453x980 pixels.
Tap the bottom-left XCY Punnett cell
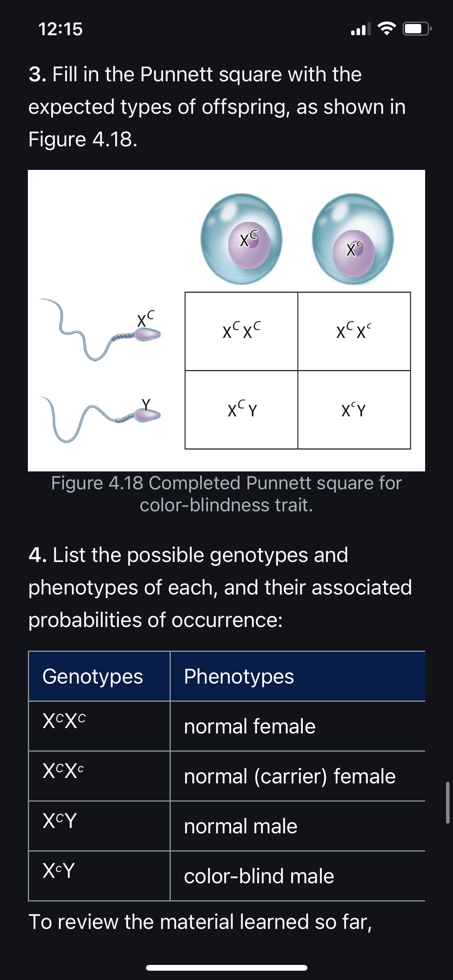pyautogui.click(x=241, y=410)
